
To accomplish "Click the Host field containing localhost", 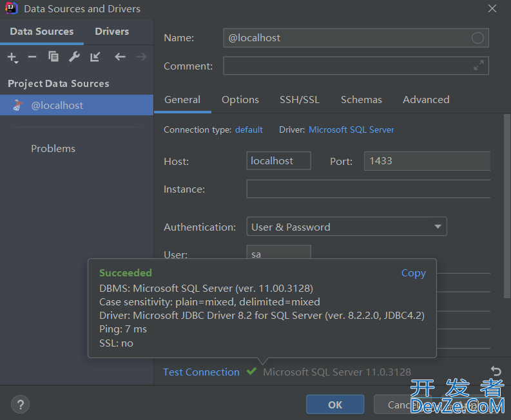I will tap(278, 160).
